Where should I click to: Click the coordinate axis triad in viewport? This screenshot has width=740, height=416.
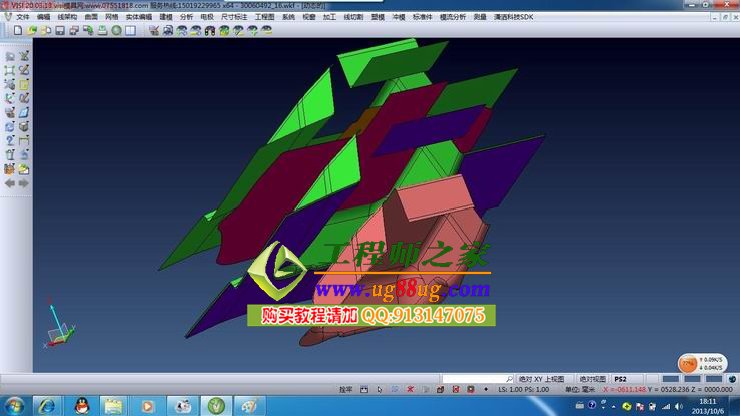click(x=59, y=325)
